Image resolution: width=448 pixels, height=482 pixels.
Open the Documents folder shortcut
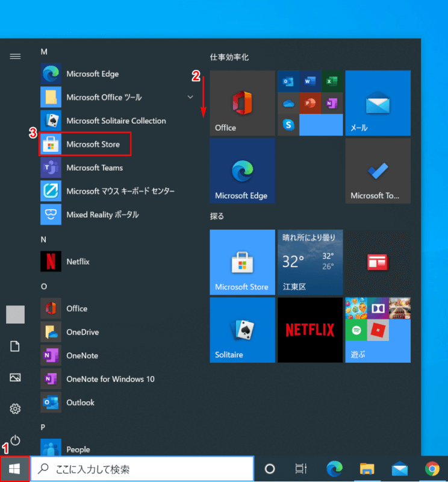[x=15, y=346]
